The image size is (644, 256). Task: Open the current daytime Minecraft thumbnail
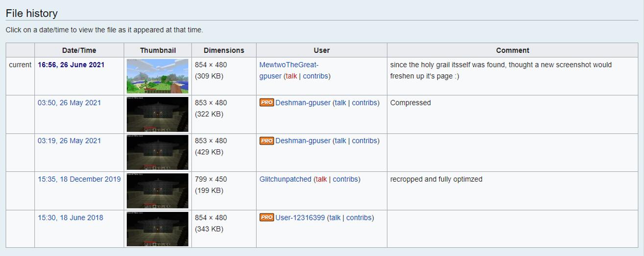pos(157,76)
